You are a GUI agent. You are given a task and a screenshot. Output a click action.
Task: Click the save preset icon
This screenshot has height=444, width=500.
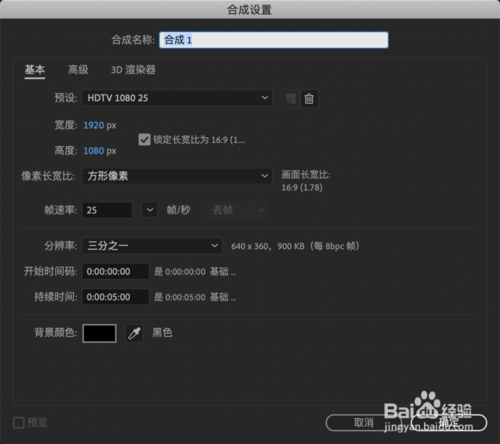pyautogui.click(x=290, y=99)
